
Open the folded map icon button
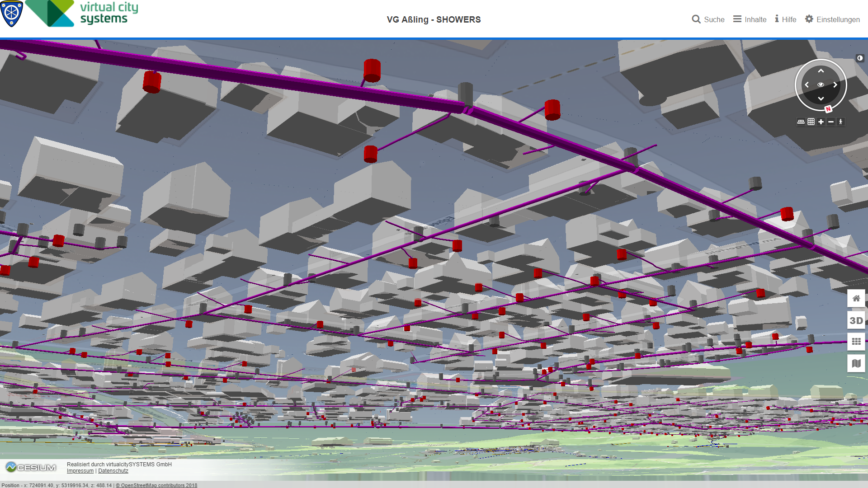tap(856, 363)
